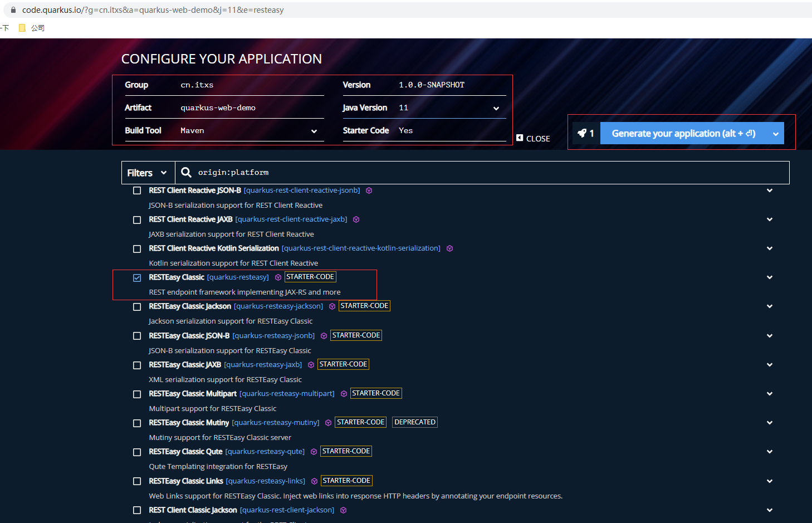Click the CLOSE configuration link
Image resolution: width=812 pixels, height=523 pixels.
(x=533, y=138)
